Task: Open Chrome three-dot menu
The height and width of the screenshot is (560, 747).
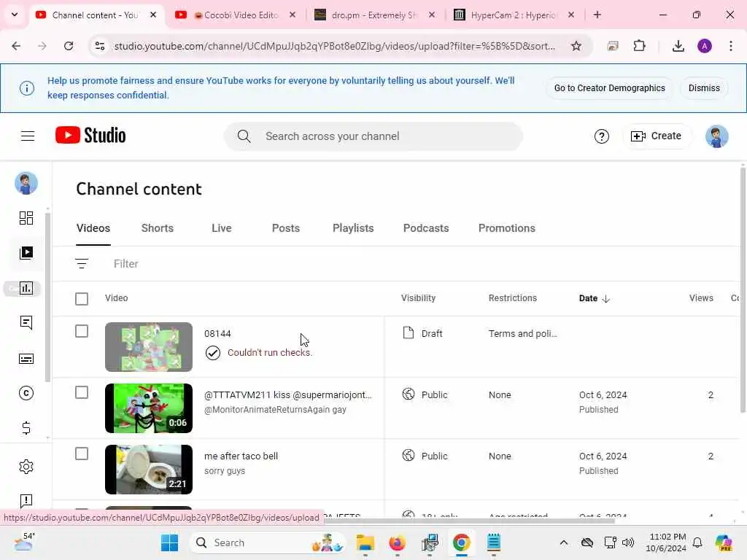Action: tap(731, 46)
